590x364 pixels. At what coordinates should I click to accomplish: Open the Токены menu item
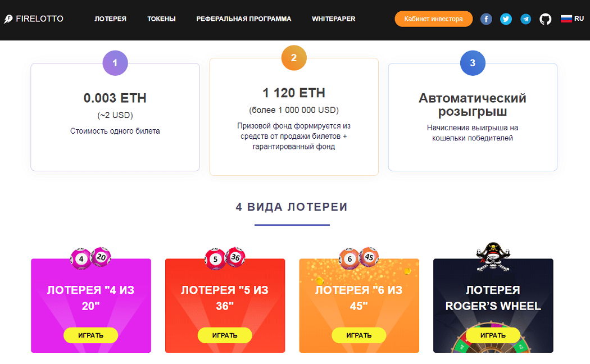pyautogui.click(x=161, y=19)
